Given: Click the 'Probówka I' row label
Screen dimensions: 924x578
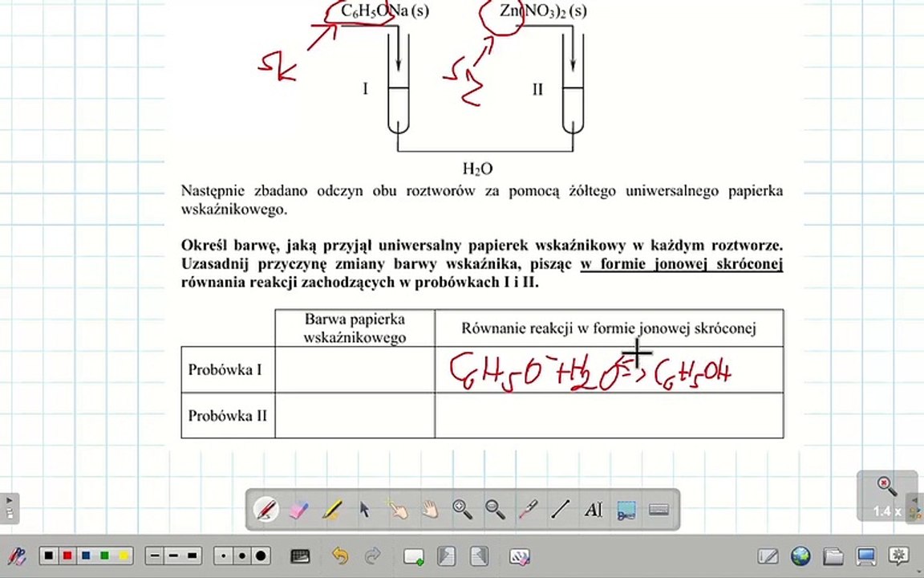Looking at the screenshot, I should 225,370.
